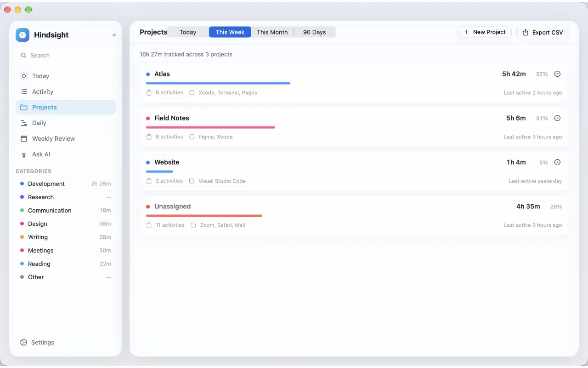This screenshot has width=588, height=368.
Task: Click the Export CSV button
Action: (x=543, y=32)
